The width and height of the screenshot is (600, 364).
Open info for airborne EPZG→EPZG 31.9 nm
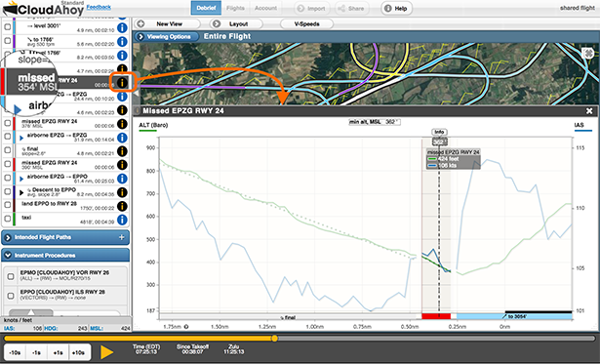(x=122, y=138)
